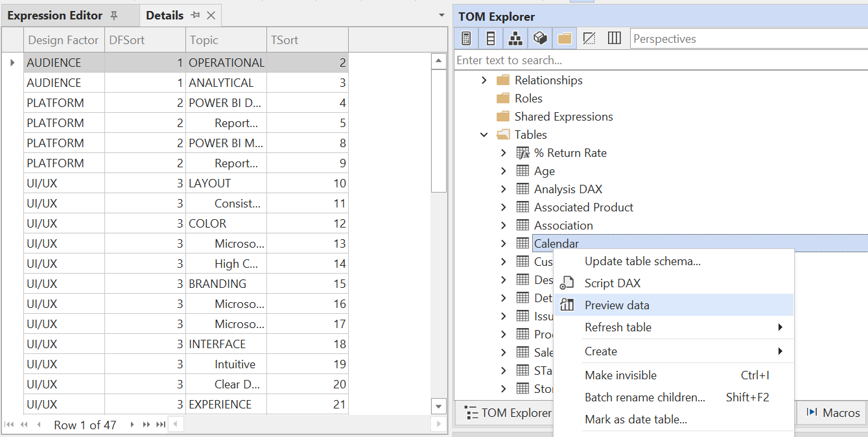
Task: Toggle the columns filter icon
Action: [x=491, y=38]
